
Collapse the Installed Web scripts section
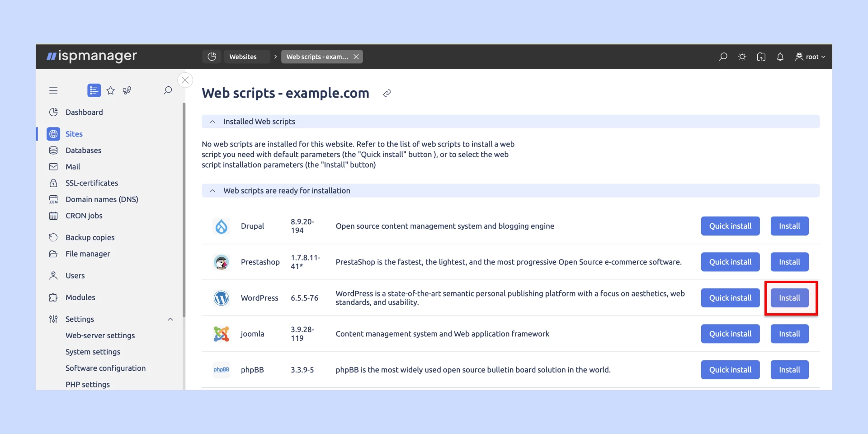[x=212, y=122]
